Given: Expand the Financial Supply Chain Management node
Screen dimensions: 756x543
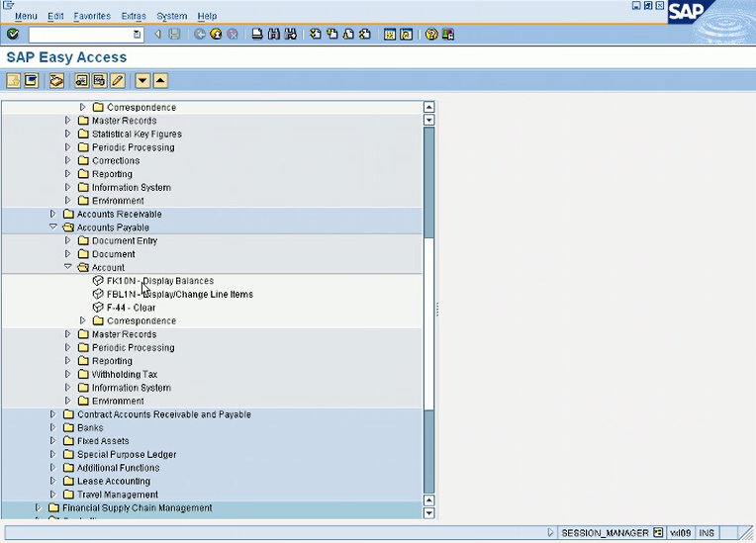Looking at the screenshot, I should (38, 507).
